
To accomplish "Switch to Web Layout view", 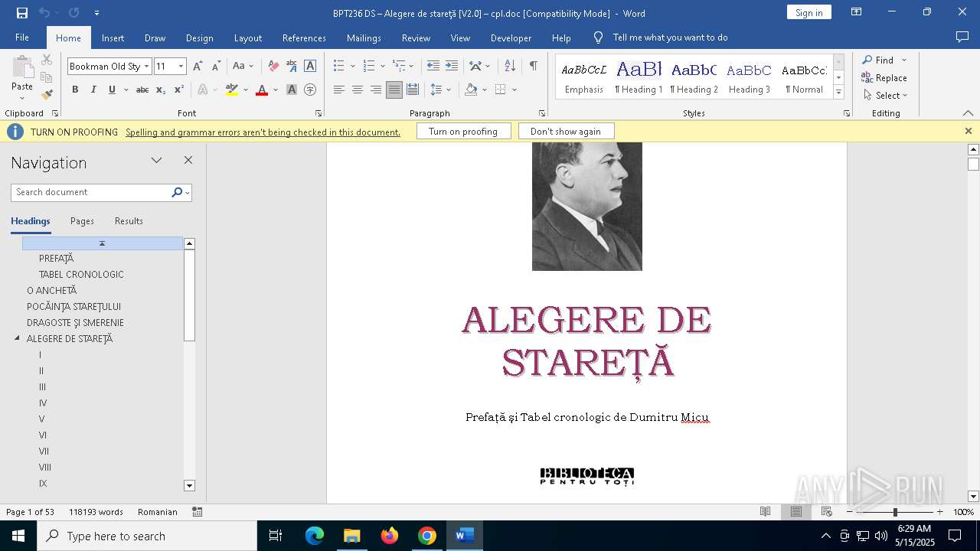I will [827, 512].
